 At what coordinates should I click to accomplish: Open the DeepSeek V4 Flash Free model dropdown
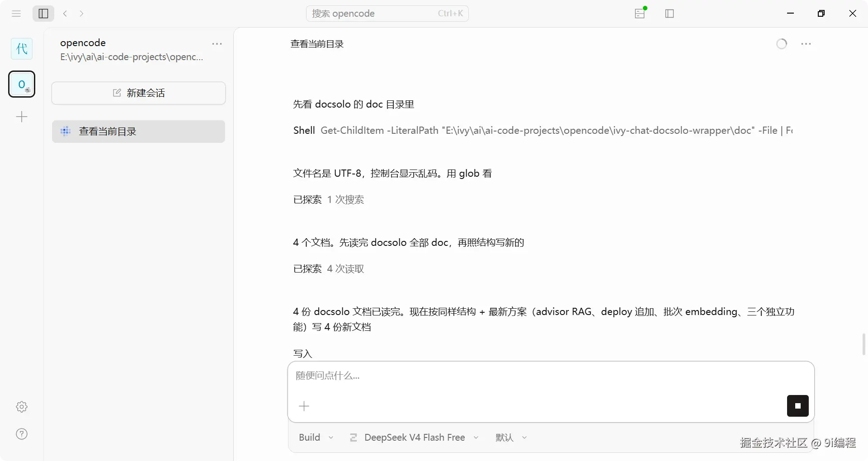pyautogui.click(x=414, y=437)
